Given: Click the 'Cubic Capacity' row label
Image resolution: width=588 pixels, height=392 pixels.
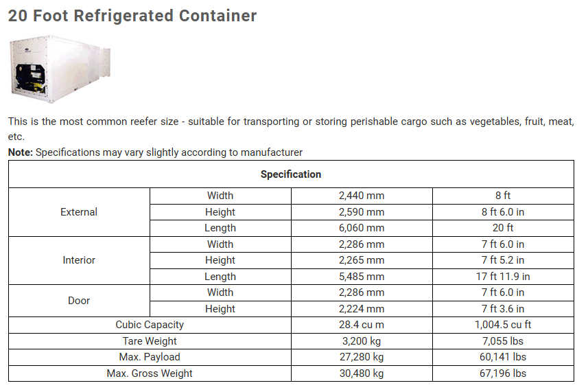Looking at the screenshot, I should point(150,325).
